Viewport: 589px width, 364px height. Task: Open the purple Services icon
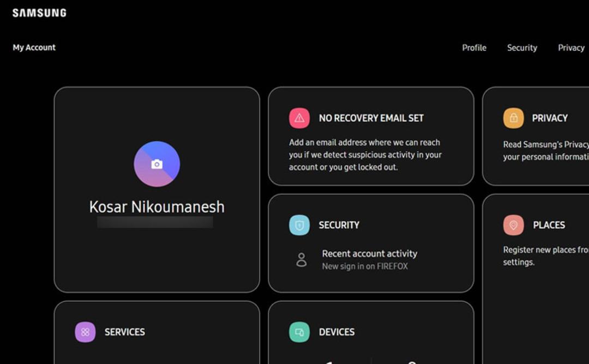[85, 332]
